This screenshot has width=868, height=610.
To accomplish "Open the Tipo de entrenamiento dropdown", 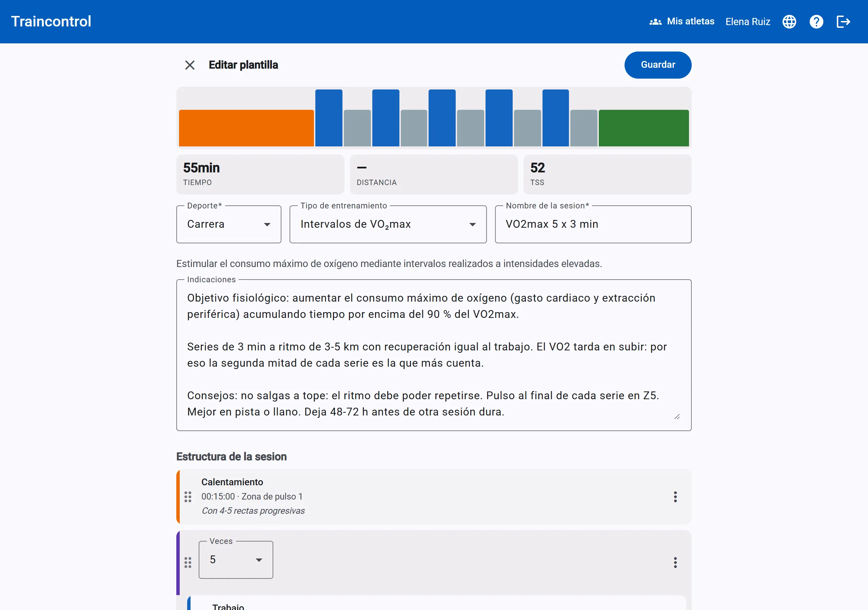I will (388, 224).
